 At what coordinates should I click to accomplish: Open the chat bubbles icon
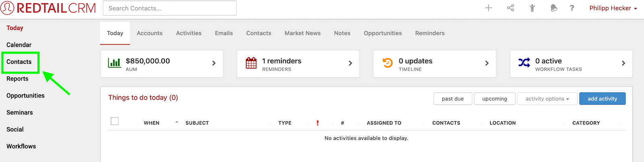pyautogui.click(x=554, y=8)
